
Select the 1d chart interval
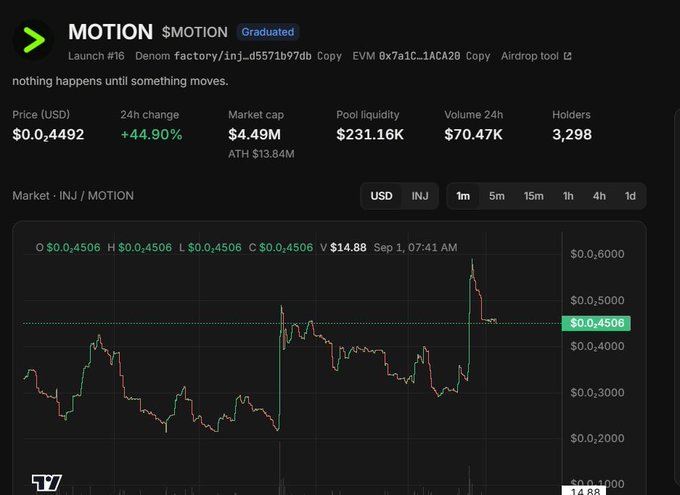[x=630, y=196]
